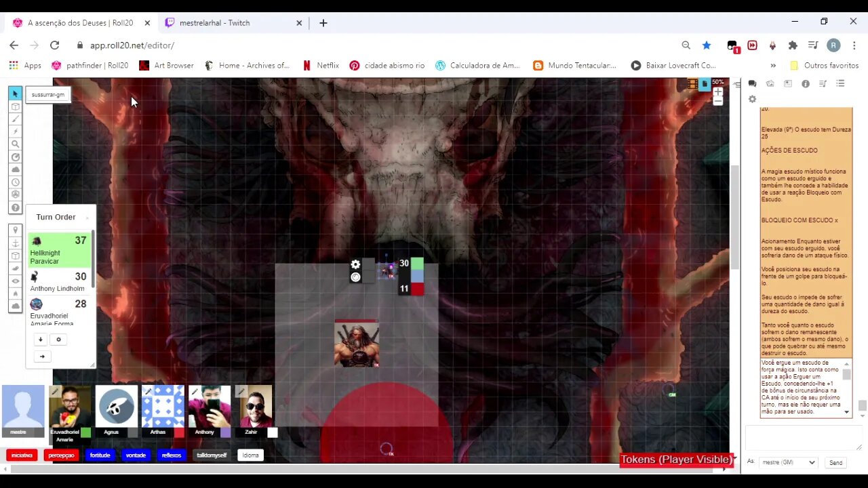Select Anthony Lindholm turn entry
The image size is (868, 488).
click(59, 282)
